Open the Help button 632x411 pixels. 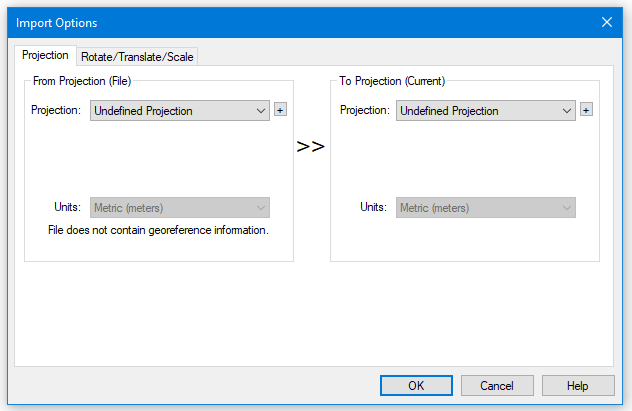point(578,386)
